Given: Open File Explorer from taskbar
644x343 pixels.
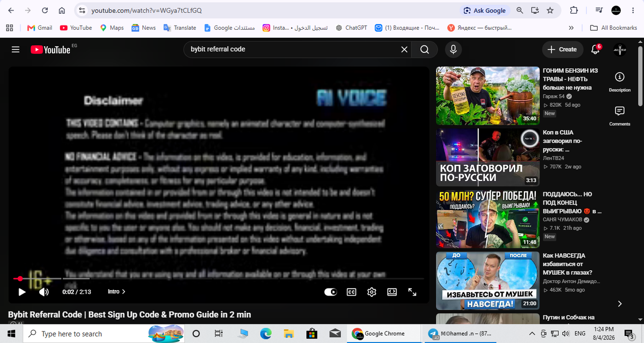Looking at the screenshot, I should point(288,333).
